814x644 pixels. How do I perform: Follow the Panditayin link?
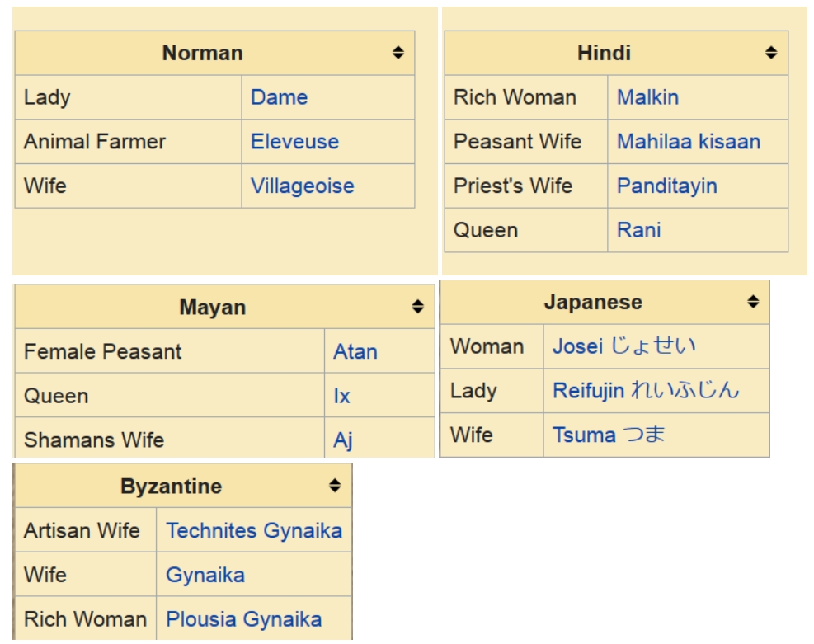(x=667, y=186)
